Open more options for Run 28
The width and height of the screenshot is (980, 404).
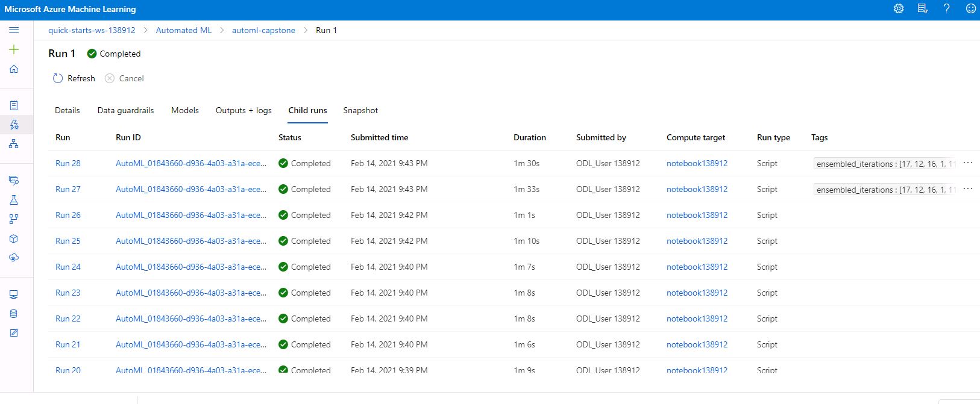point(968,163)
